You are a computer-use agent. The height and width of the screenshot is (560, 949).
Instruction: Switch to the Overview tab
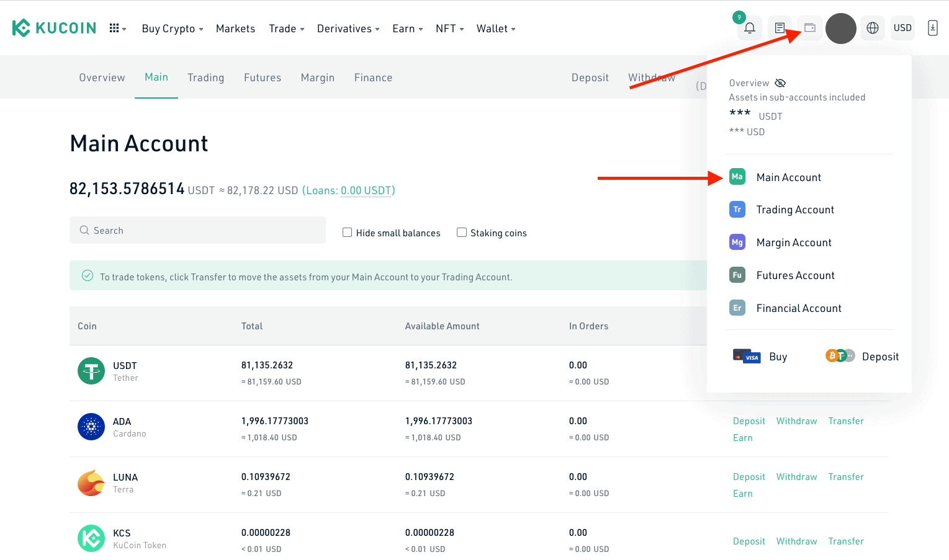pyautogui.click(x=102, y=78)
